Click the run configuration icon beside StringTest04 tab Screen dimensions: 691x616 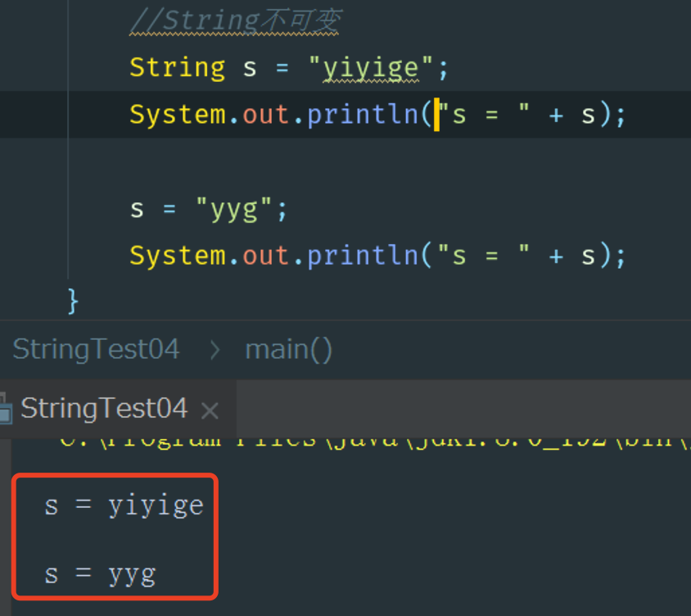[x=6, y=409]
